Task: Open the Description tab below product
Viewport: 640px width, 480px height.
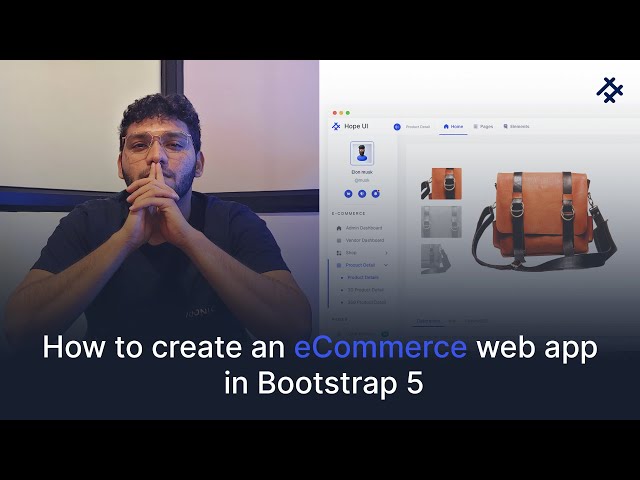Action: click(x=428, y=321)
